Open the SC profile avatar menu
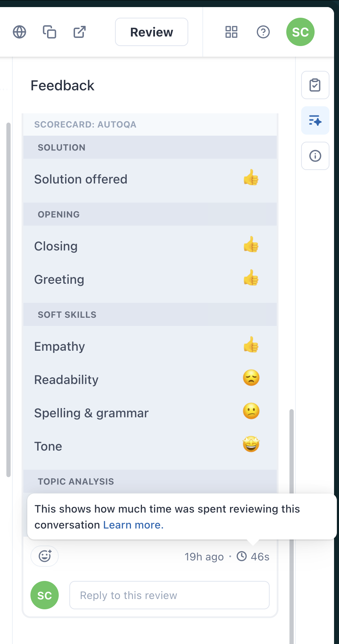 (300, 32)
